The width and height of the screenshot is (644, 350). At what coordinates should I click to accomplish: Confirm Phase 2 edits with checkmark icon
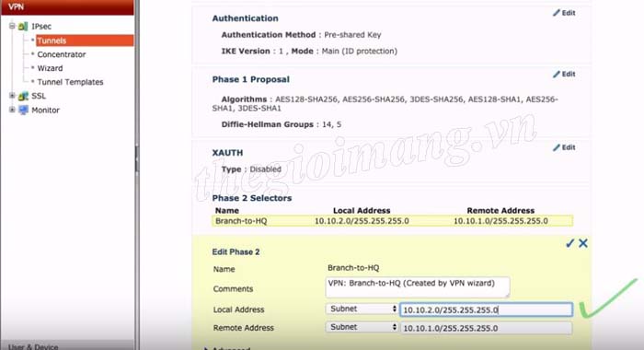(569, 243)
